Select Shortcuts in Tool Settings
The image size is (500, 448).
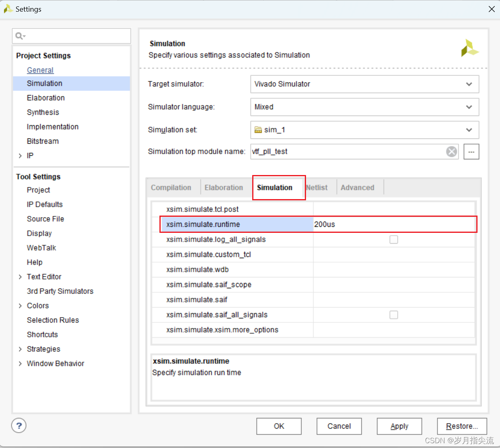(43, 334)
